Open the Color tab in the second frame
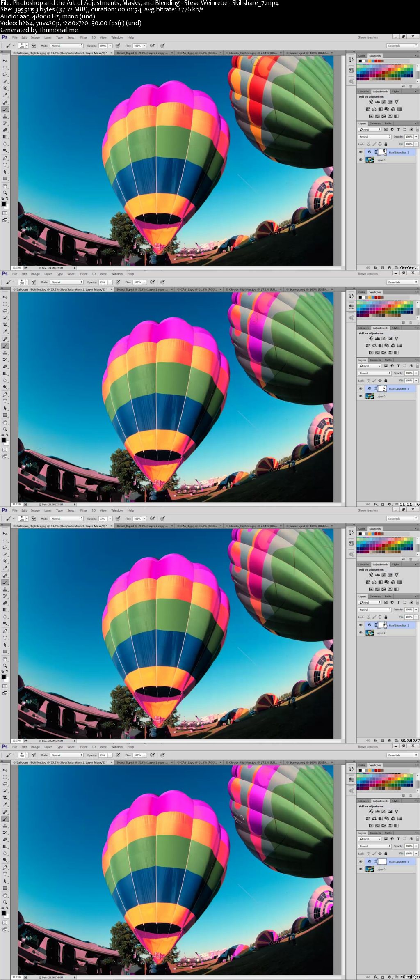Screen dimensions: 420x980 click(x=362, y=292)
